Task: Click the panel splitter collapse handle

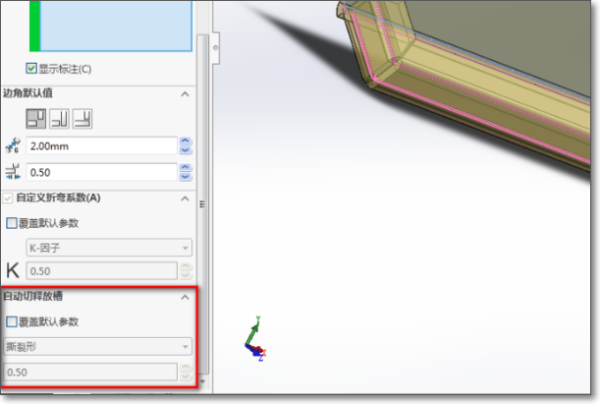Action: (216, 48)
